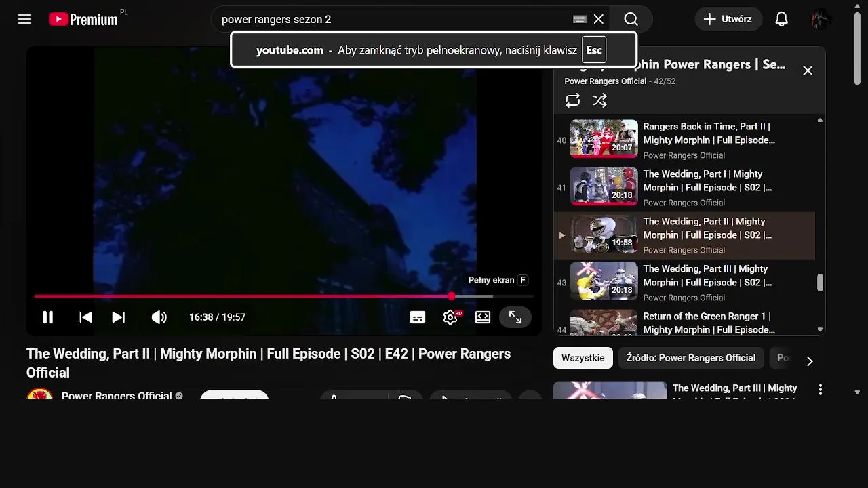The image size is (868, 488).
Task: Skip to next video
Action: (x=119, y=317)
